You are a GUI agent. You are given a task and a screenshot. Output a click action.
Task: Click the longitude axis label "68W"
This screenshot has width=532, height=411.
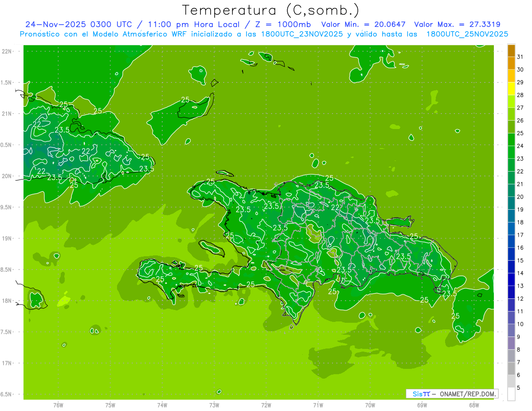[474, 405]
